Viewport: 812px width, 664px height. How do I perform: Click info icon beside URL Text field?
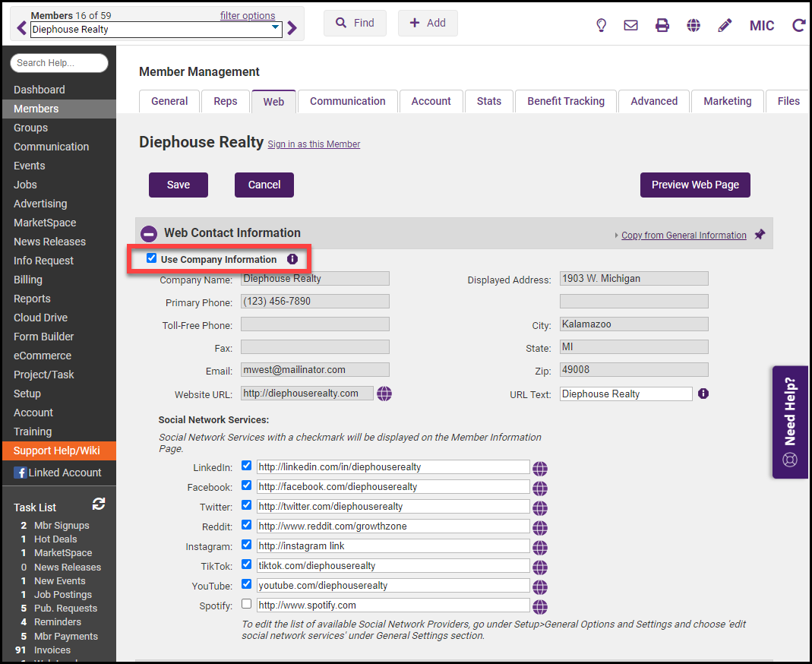[x=703, y=394]
